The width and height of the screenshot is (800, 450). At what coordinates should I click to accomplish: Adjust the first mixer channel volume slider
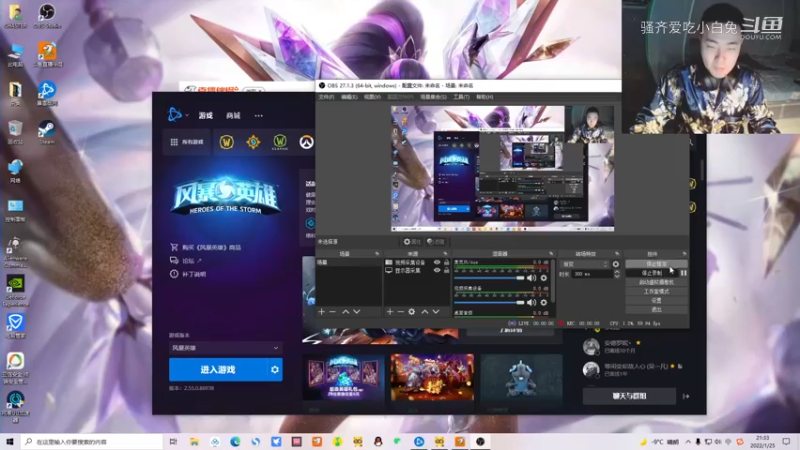pyautogui.click(x=489, y=278)
